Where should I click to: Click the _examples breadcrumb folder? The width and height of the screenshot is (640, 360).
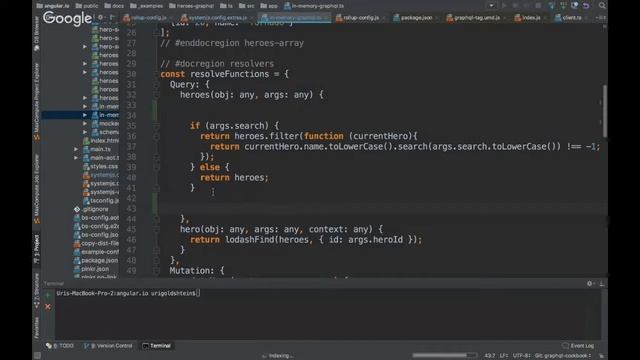click(x=146, y=6)
